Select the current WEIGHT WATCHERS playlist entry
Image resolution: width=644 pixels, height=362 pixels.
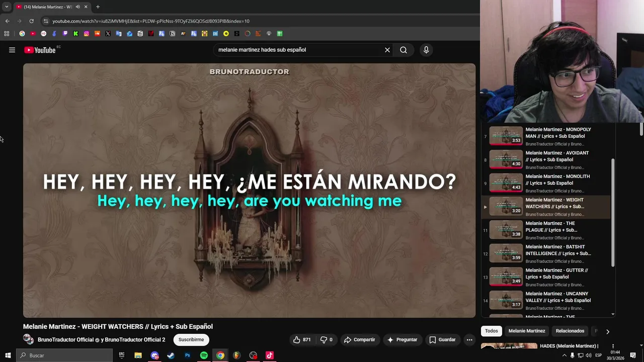pos(546,207)
